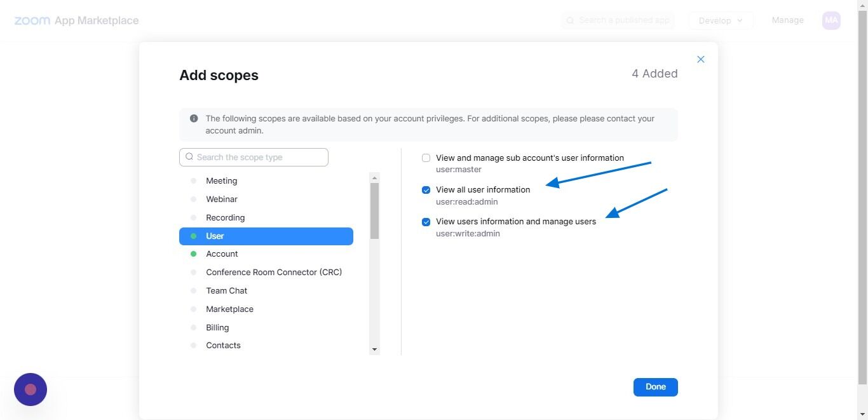Click the Add scopes heading
This screenshot has height=420, width=868.
219,75
